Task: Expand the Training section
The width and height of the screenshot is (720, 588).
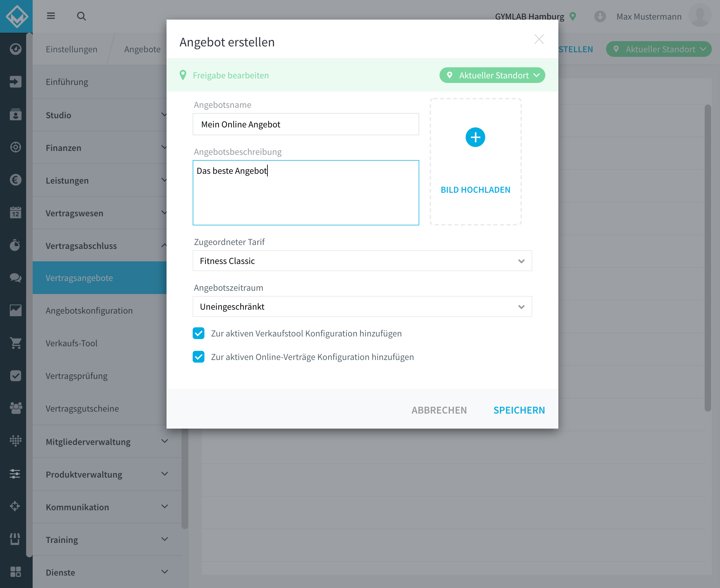Action: pos(107,540)
